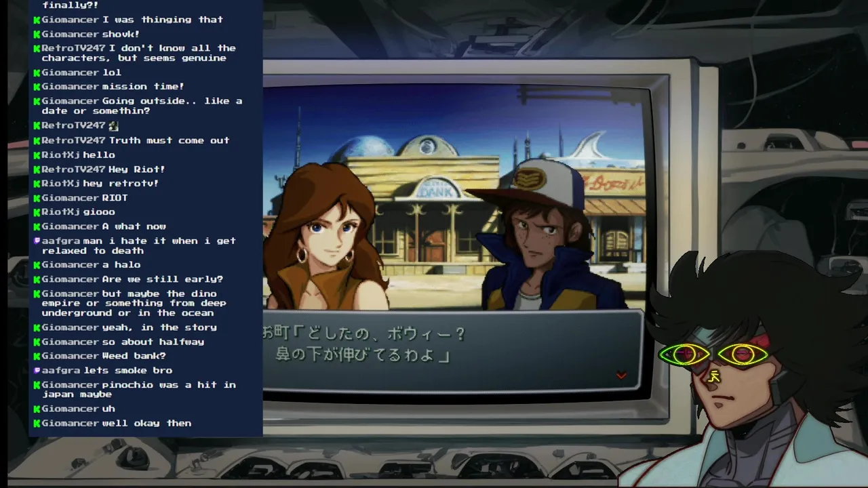Click the badge icon before 'Are we still early?'

[x=37, y=280]
